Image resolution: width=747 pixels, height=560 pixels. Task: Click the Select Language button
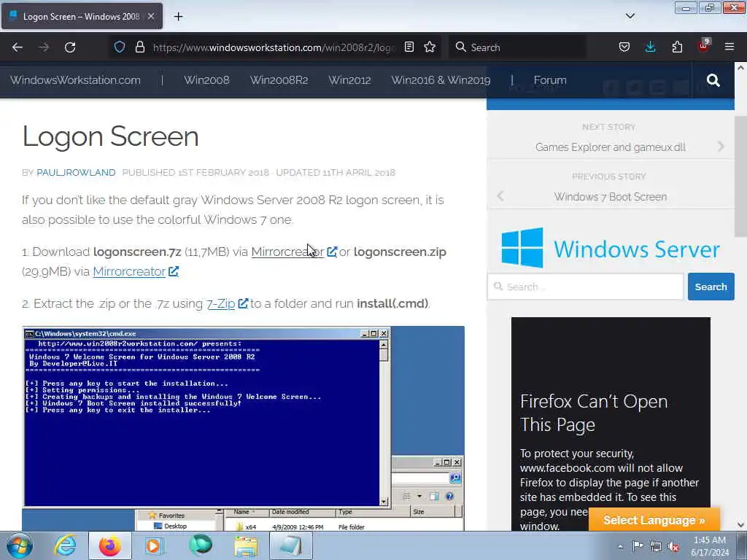[x=654, y=520]
